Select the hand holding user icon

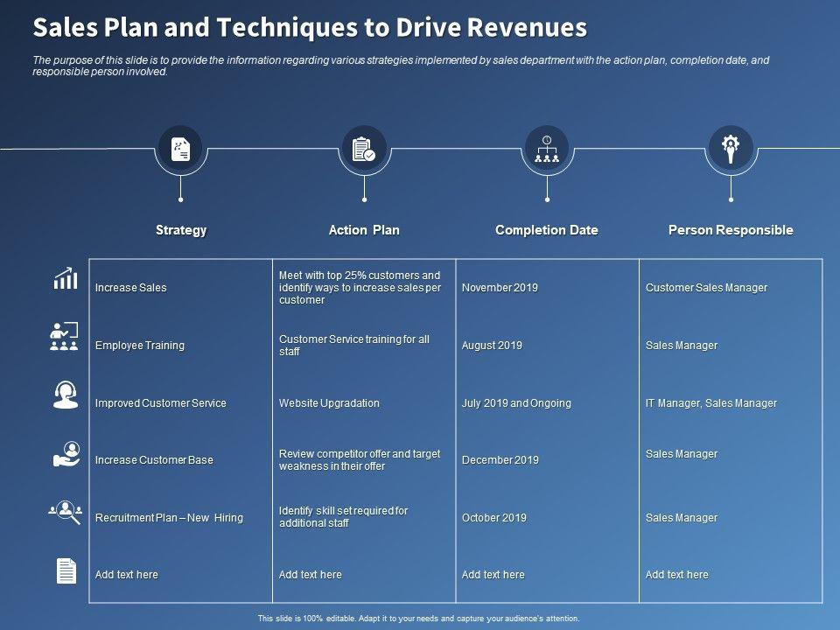[x=66, y=454]
